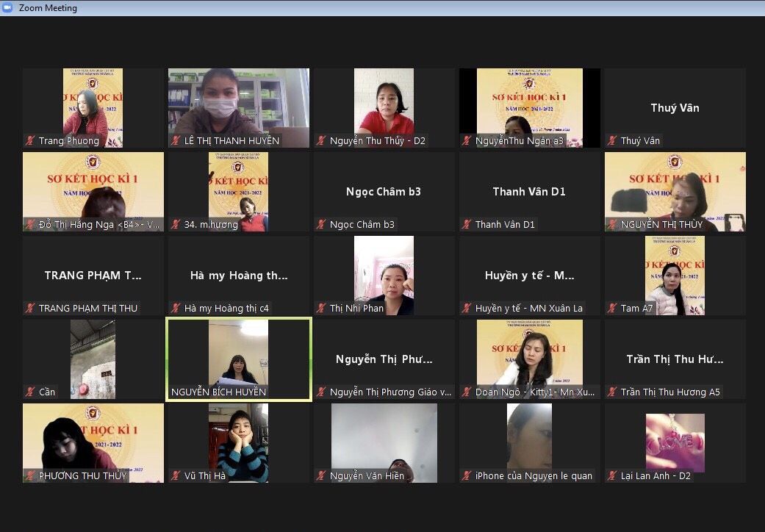
Task: Click the muted mic icon beside Thị Nhi Phan
Action: [322, 309]
